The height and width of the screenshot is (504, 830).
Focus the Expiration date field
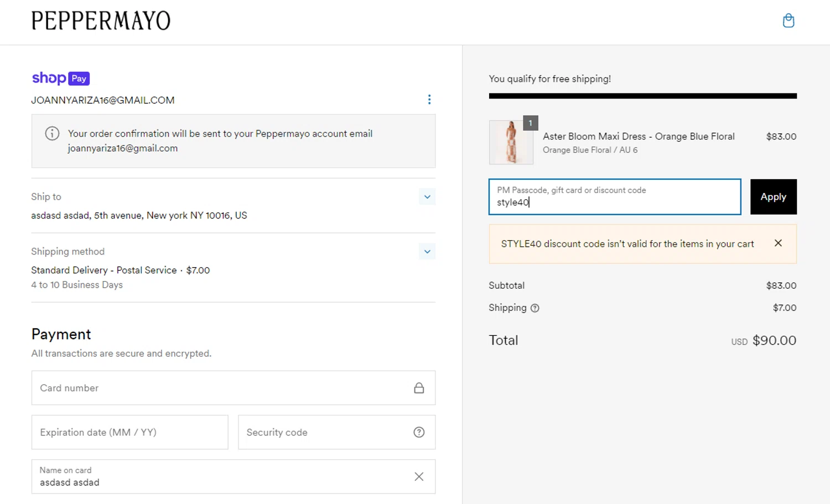(x=130, y=432)
